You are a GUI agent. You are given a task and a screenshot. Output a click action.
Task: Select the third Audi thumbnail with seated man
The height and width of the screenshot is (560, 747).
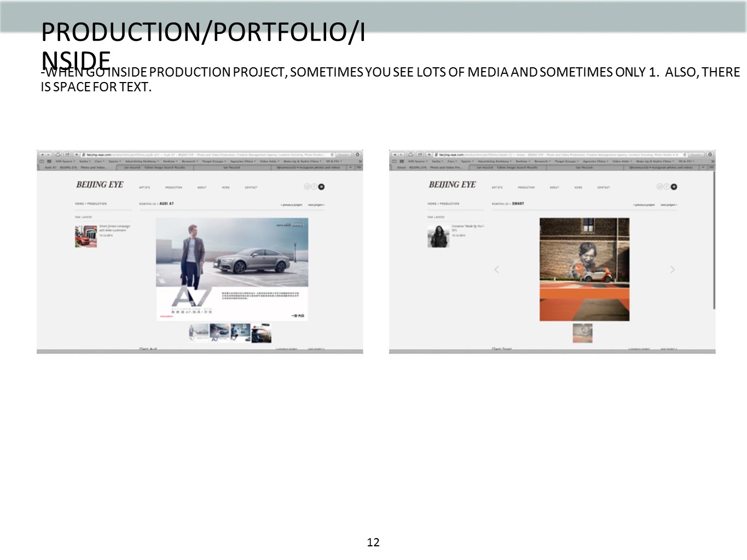[x=241, y=333]
